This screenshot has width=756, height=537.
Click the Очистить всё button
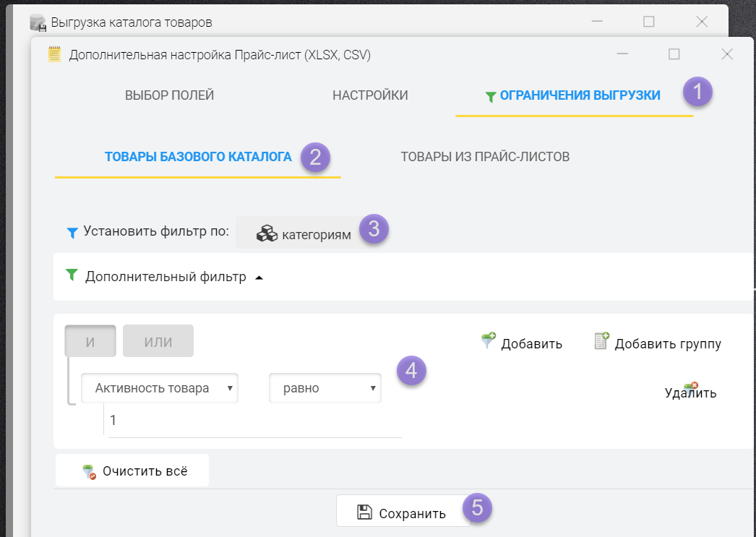click(132, 471)
